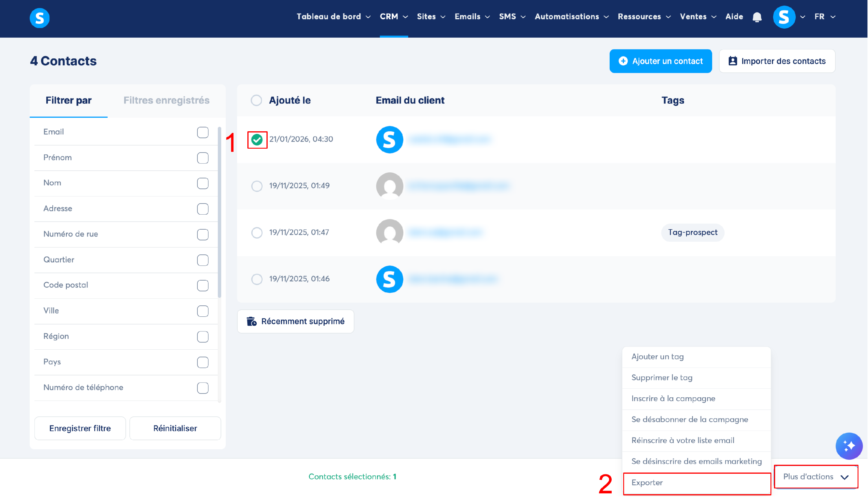Click the avatar of the 21/01/2026 contact
Viewport: 868px width, 498px height.
pos(389,140)
